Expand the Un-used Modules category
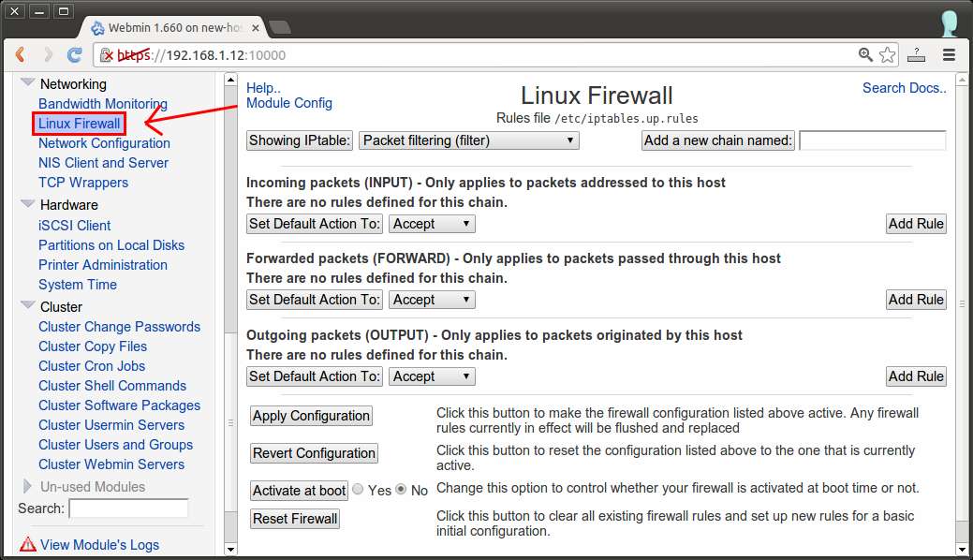 click(x=27, y=485)
